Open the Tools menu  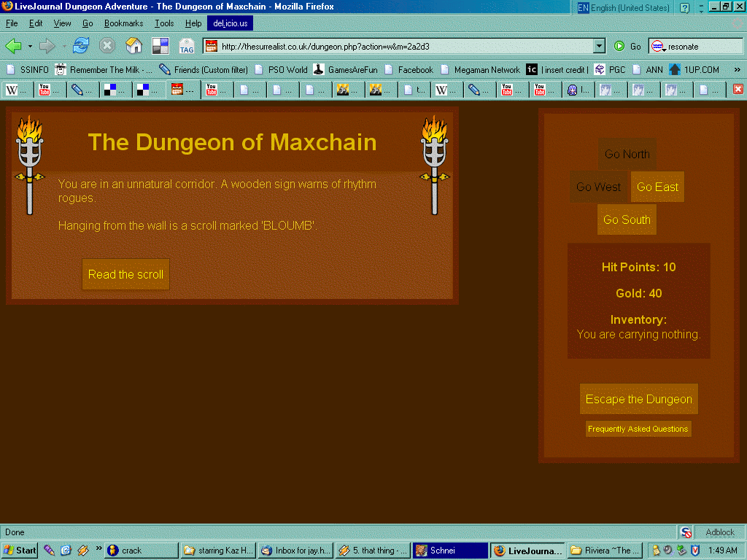[164, 23]
